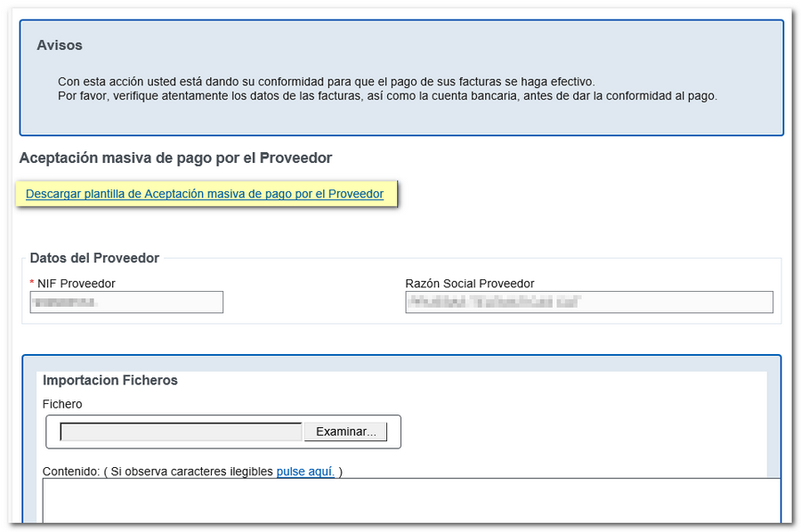
Task: Click the 'Razón Social Proveedor' label
Action: click(x=469, y=284)
